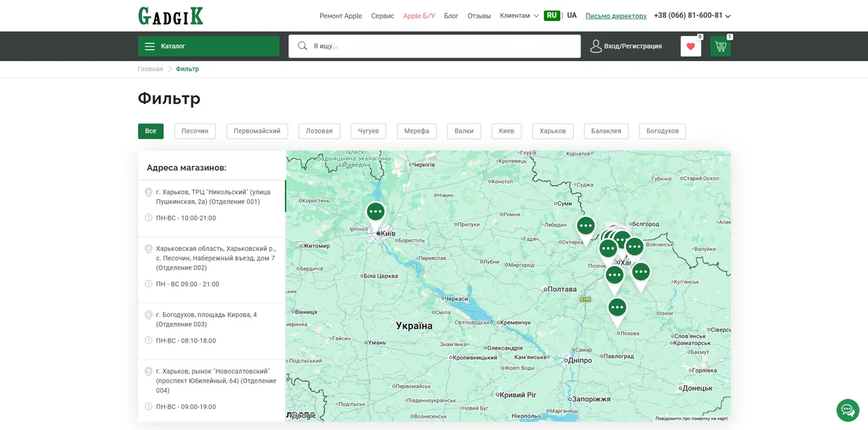Open the Каталог menu
Viewport: 868px width, 430px height.
(x=209, y=46)
